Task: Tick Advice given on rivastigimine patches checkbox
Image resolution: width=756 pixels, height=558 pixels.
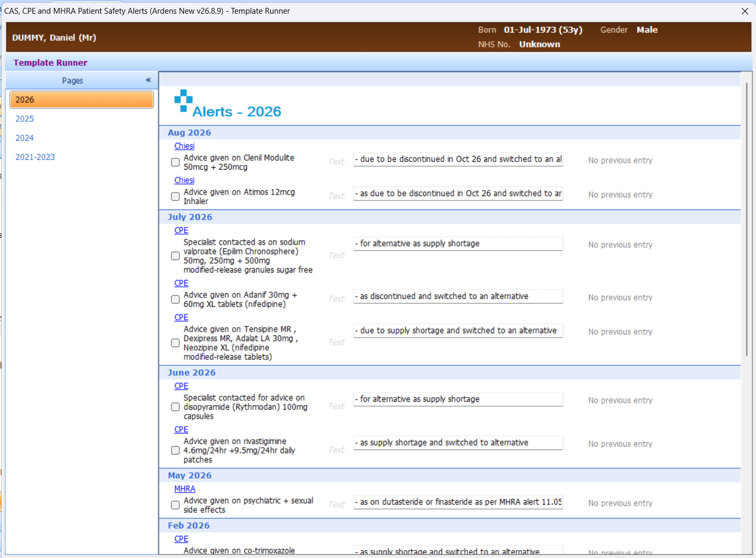Action: click(175, 450)
